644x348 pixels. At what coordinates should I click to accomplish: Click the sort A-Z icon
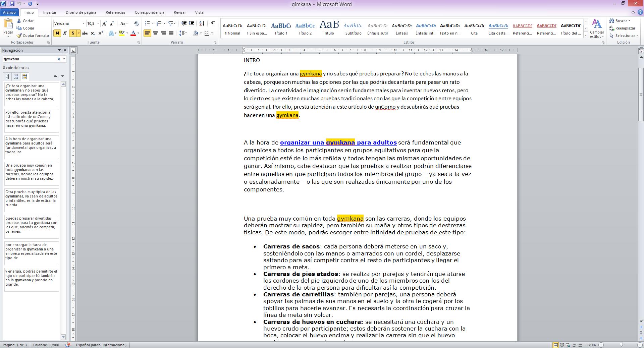202,23
